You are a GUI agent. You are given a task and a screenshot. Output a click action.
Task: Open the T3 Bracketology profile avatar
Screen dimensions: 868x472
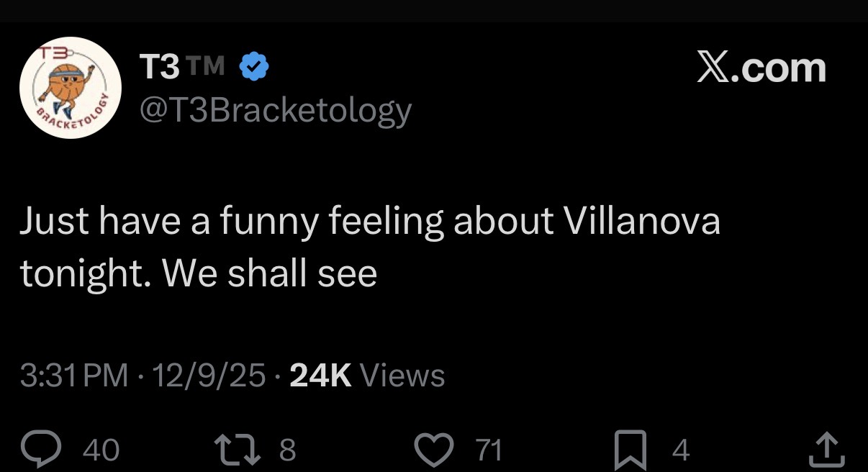[70, 88]
